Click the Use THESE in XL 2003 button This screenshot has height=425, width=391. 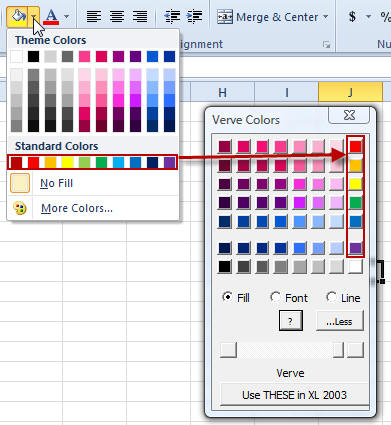[294, 395]
